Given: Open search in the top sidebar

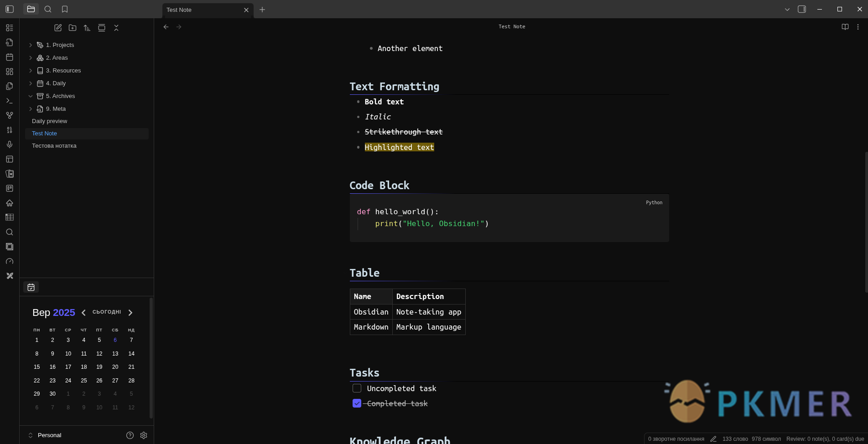Looking at the screenshot, I should click(48, 9).
